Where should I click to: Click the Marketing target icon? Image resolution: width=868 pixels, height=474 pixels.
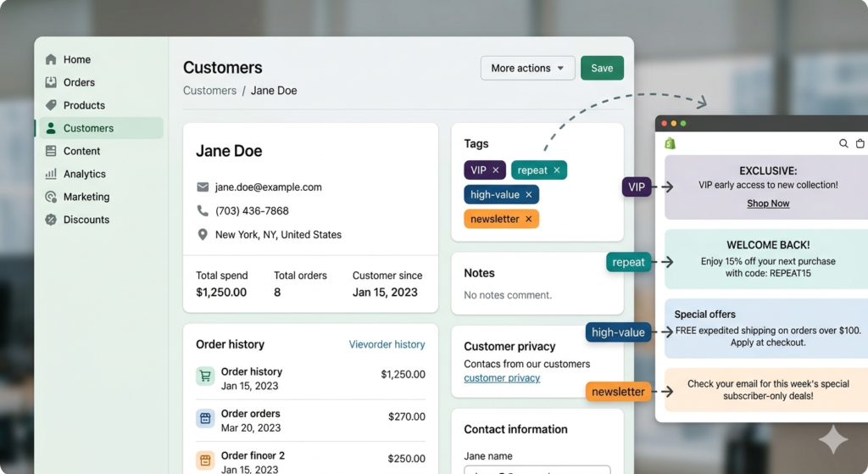tap(51, 197)
